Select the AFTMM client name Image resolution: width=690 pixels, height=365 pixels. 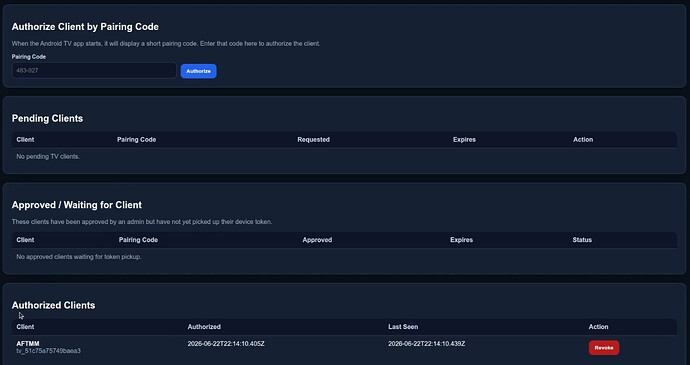(28, 343)
